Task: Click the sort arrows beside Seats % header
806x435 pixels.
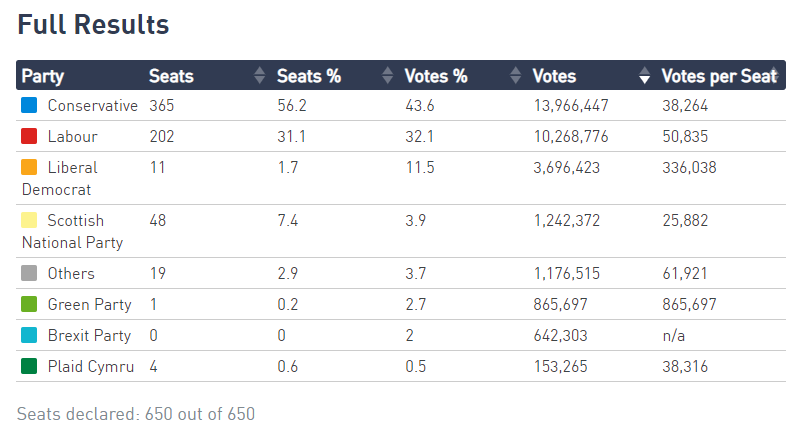Action: pos(387,76)
